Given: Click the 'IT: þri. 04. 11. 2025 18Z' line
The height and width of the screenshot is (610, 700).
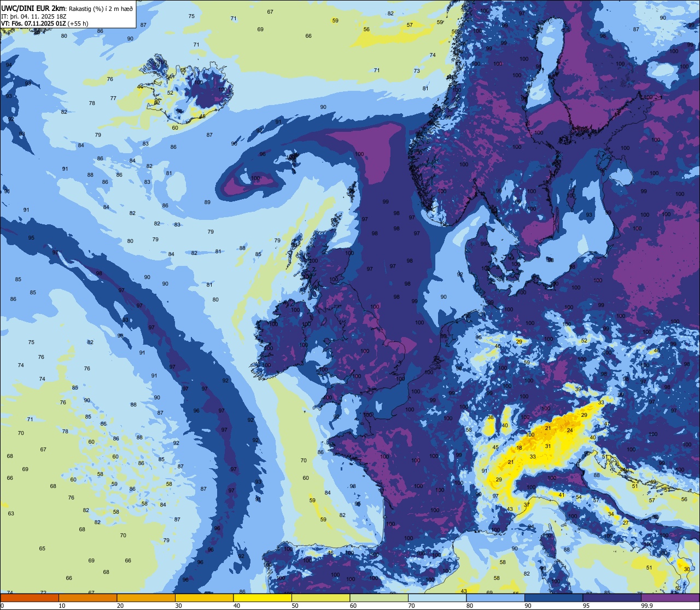Looking at the screenshot, I should [x=34, y=16].
